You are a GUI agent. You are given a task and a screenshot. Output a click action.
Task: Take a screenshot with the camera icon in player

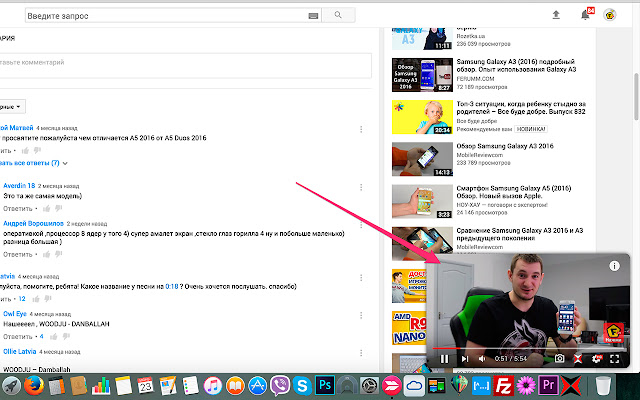coord(559,358)
